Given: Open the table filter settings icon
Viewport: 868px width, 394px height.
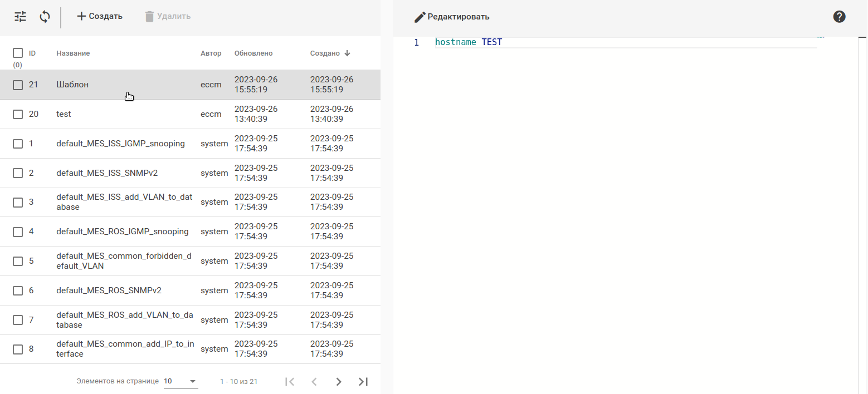Looking at the screenshot, I should (x=20, y=17).
